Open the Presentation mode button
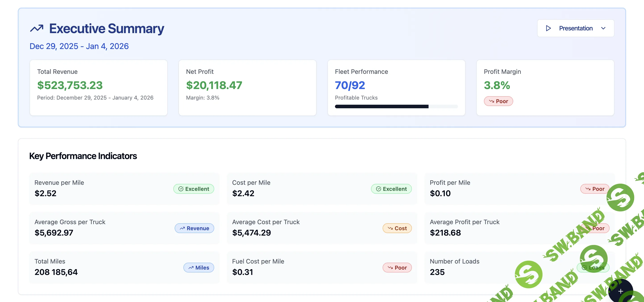 576,28
